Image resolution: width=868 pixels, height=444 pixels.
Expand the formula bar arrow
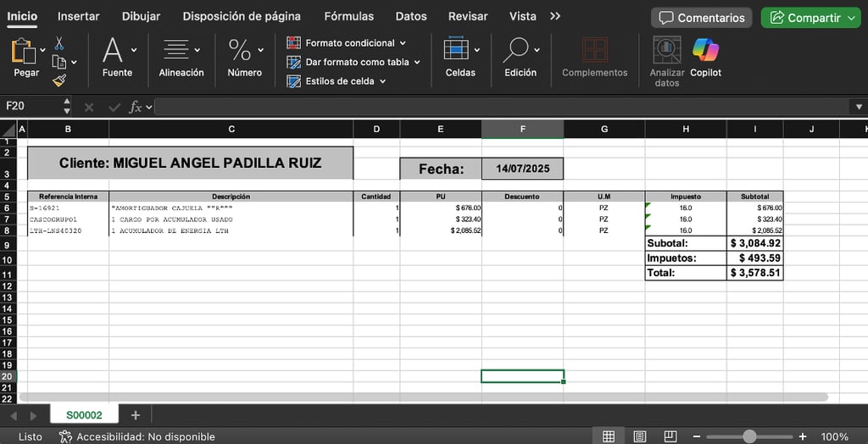(x=859, y=107)
